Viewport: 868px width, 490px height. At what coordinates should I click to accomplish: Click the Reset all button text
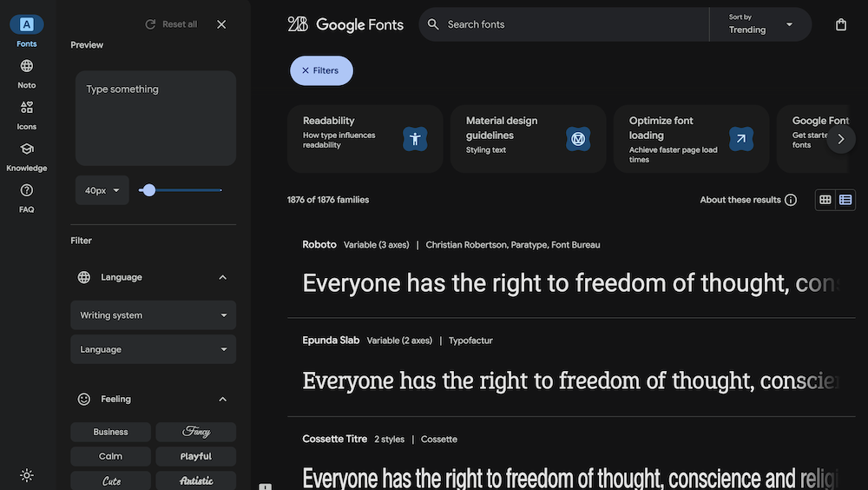[x=180, y=24]
